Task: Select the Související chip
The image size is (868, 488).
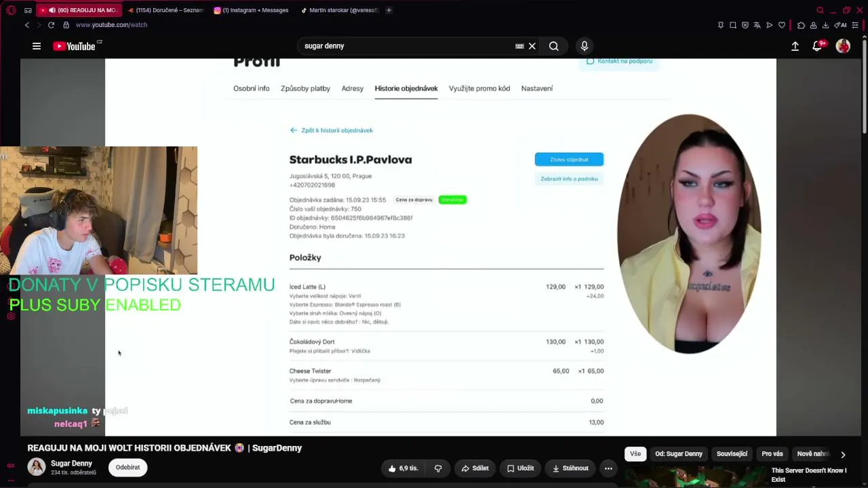Action: pos(732,454)
